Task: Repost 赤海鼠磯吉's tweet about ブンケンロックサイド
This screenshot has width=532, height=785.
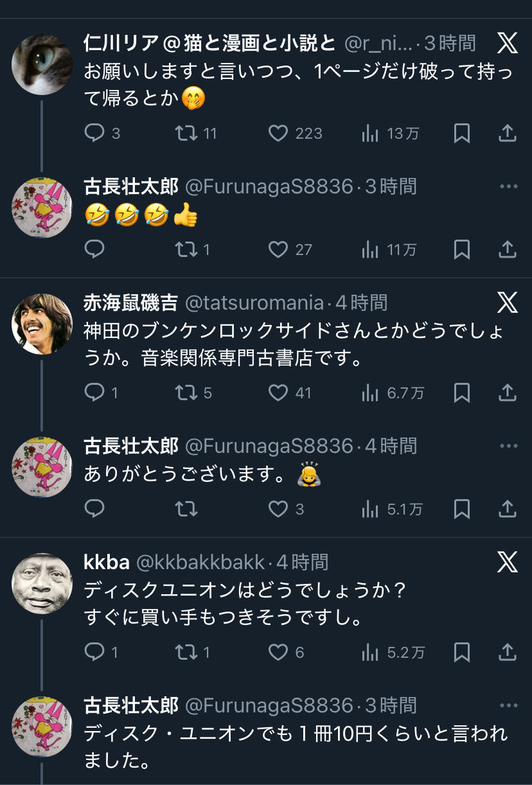Action: point(186,393)
